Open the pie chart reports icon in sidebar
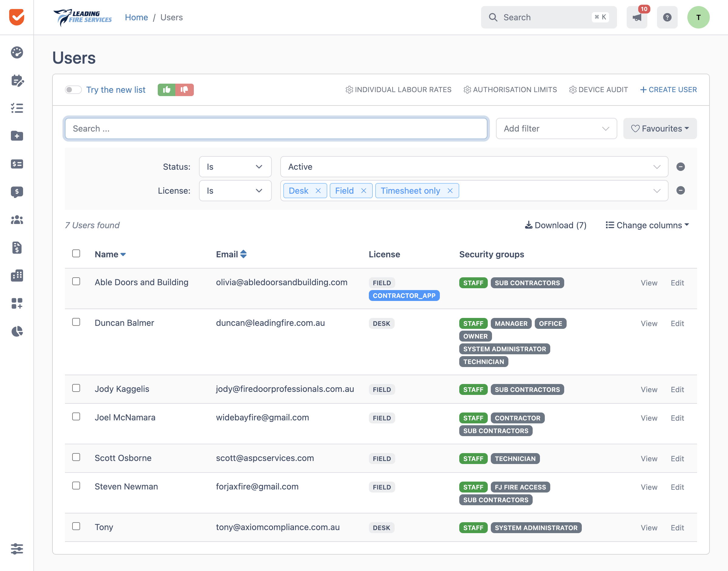The width and height of the screenshot is (728, 571). (17, 331)
